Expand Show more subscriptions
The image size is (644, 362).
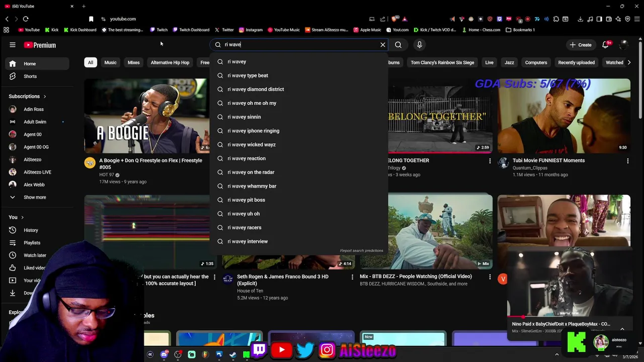37,197
